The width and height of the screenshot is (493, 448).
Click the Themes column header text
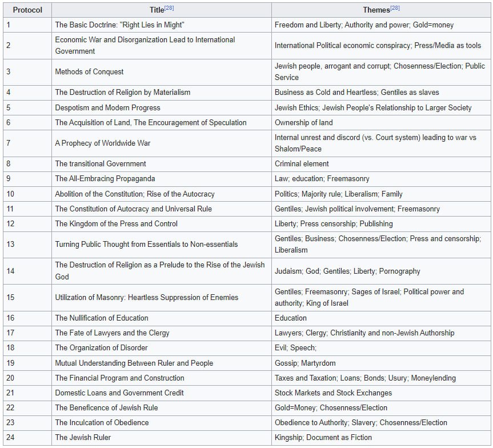(x=376, y=10)
